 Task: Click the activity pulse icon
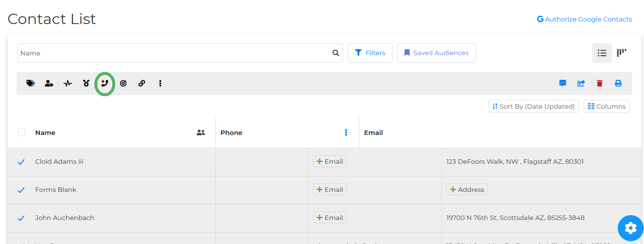pyautogui.click(x=67, y=83)
